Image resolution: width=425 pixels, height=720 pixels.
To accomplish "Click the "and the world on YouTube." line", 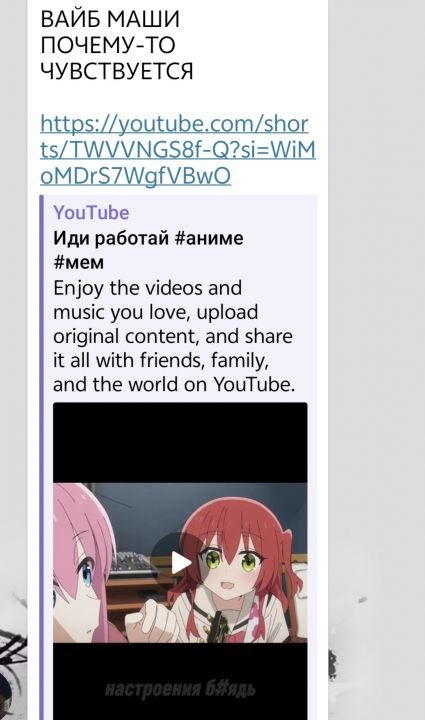I will [174, 384].
